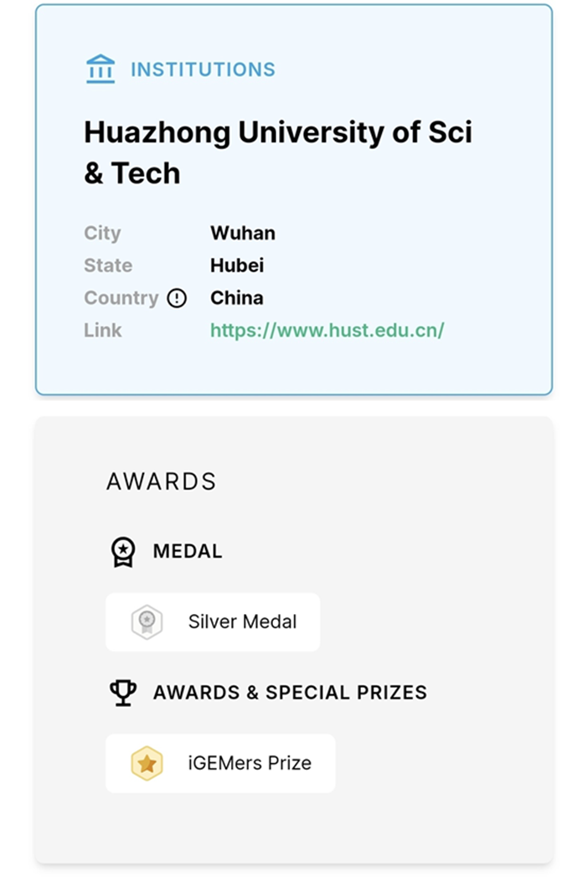Click the gold star hexagon badge icon
The image size is (588, 882).
pos(147,763)
